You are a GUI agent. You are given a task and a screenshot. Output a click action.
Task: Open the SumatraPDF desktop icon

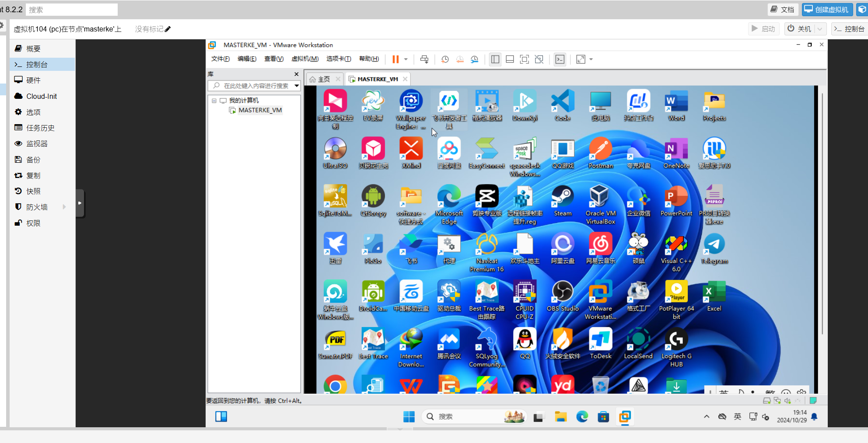[x=335, y=344]
